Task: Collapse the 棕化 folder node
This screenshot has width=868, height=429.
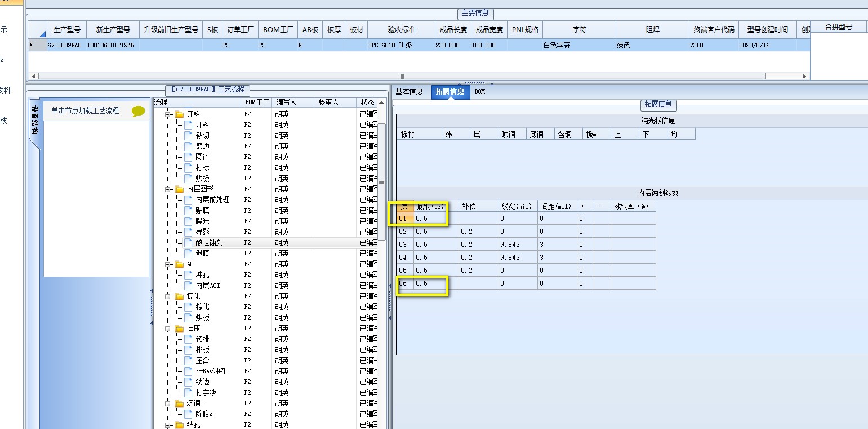Action: tap(168, 297)
